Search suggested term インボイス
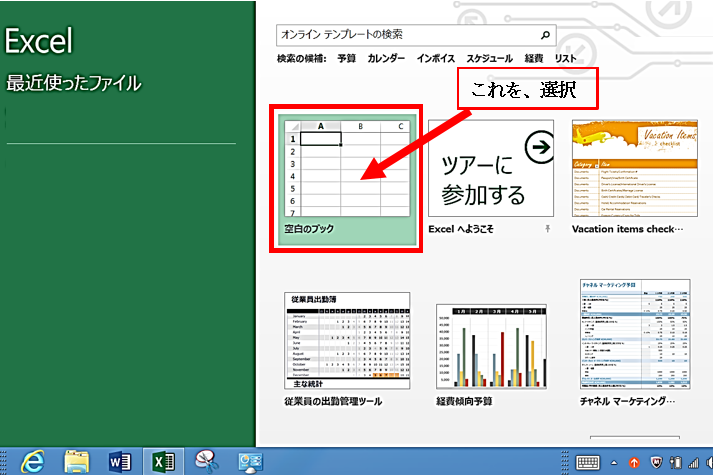The height and width of the screenshot is (475, 713). tap(436, 59)
